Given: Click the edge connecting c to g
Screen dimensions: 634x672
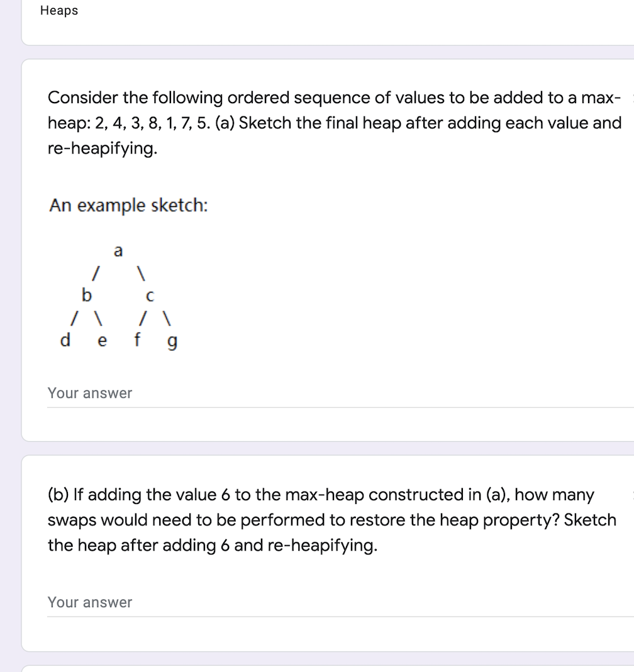Looking at the screenshot, I should click(167, 318).
